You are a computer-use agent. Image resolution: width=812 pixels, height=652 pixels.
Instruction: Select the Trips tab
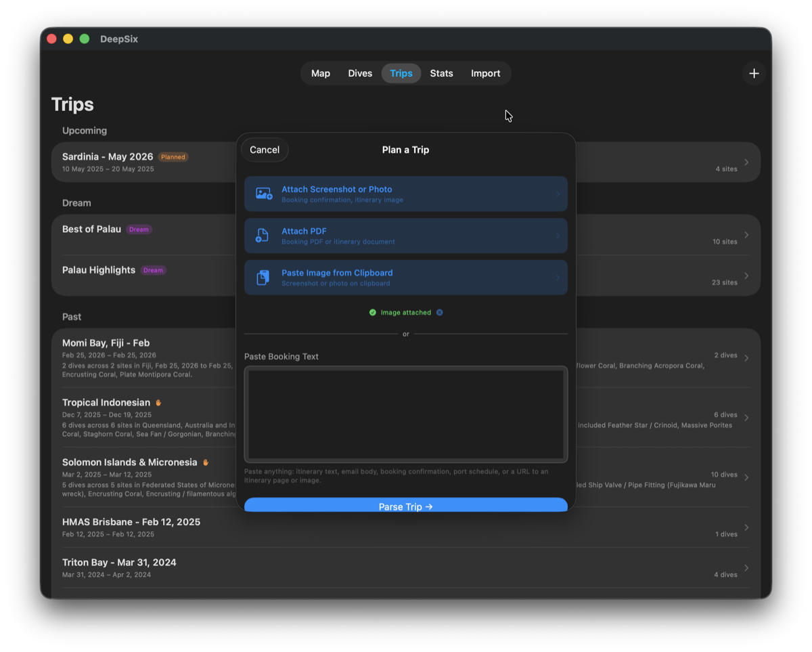401,73
